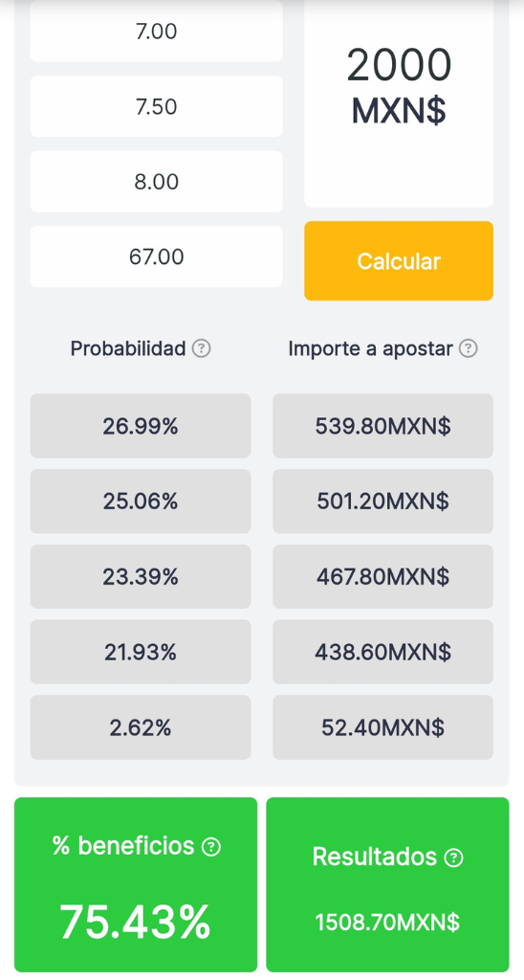Select the odds field showing 7.50
Image resolution: width=524 pixels, height=980 pixels.
point(156,106)
